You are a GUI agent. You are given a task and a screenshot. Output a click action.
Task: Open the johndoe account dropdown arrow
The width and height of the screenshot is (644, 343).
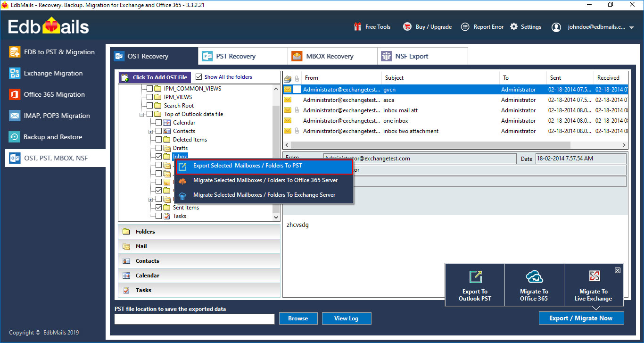632,28
